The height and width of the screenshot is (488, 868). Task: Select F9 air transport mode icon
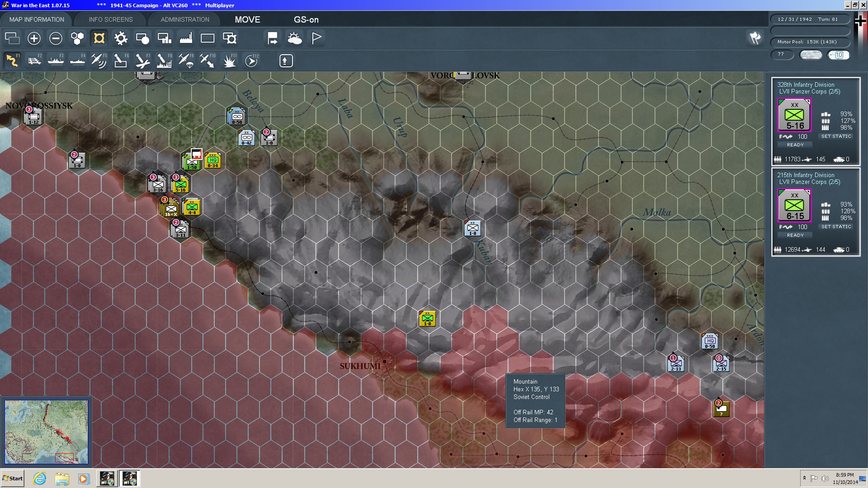(x=186, y=61)
